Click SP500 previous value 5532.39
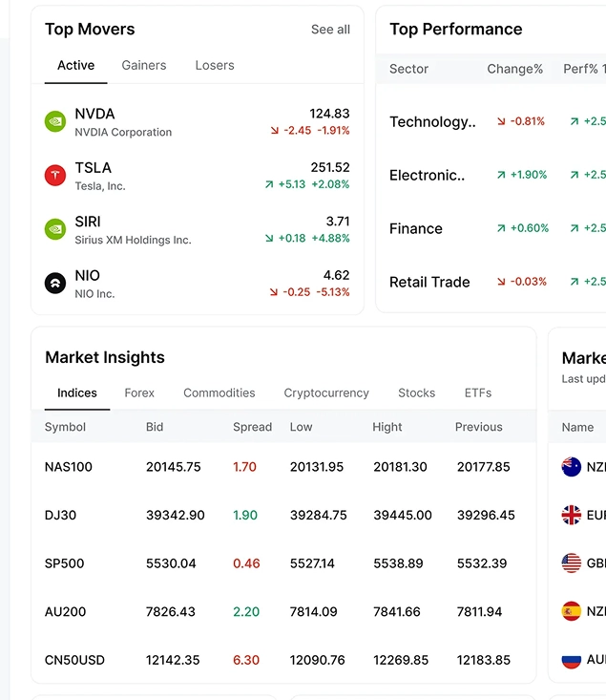The height and width of the screenshot is (700, 606). pos(482,563)
